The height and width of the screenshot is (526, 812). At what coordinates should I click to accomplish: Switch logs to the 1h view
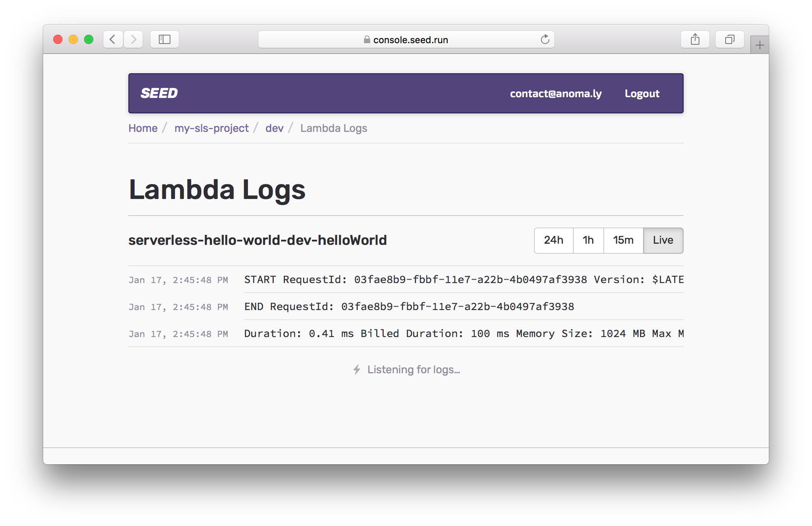click(588, 240)
